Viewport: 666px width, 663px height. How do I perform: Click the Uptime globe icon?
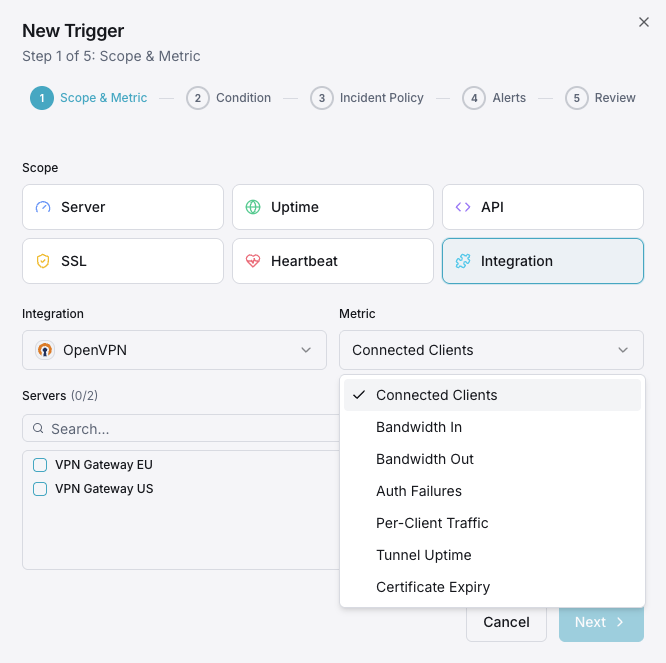pyautogui.click(x=252, y=207)
